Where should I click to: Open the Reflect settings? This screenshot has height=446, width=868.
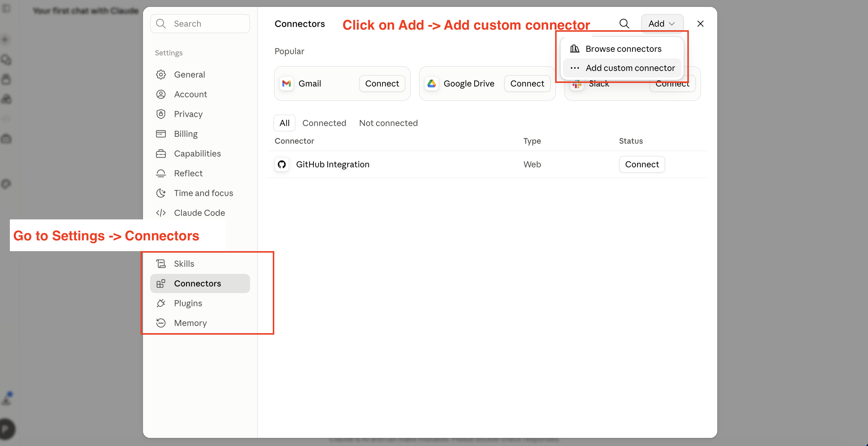click(200, 173)
